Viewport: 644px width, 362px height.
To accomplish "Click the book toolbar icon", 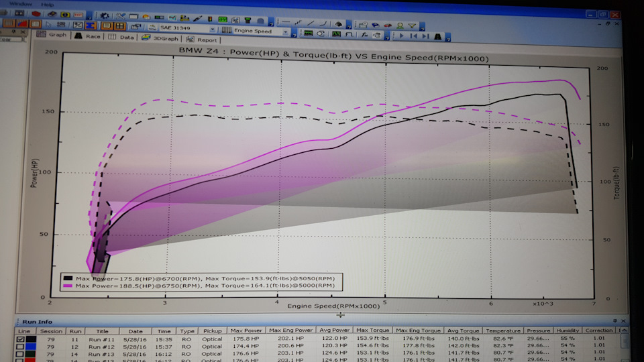I will point(52,14).
